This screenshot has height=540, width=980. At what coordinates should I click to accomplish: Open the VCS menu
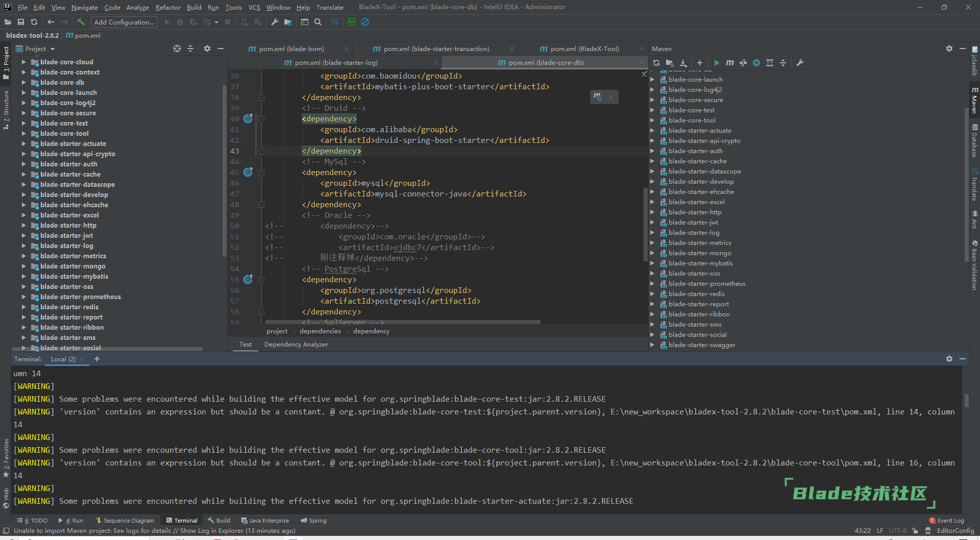pos(254,7)
